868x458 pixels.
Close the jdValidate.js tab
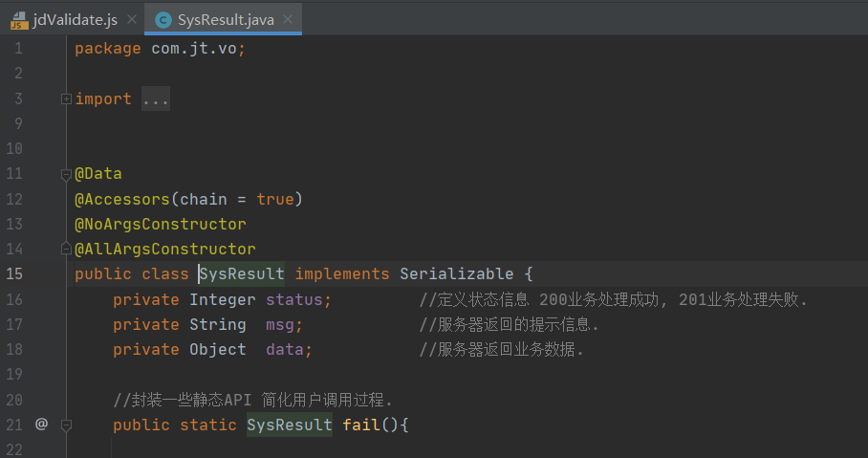(x=132, y=19)
